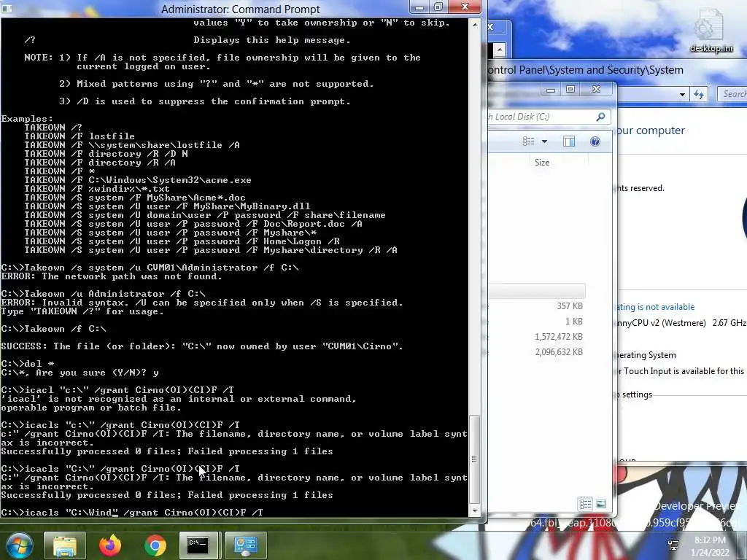The height and width of the screenshot is (560, 747).
Task: Click the Explorer help question mark icon
Action: click(x=595, y=141)
